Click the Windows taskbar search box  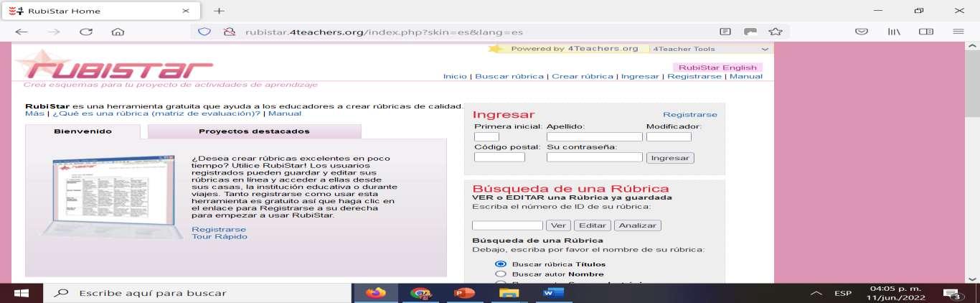(197, 293)
